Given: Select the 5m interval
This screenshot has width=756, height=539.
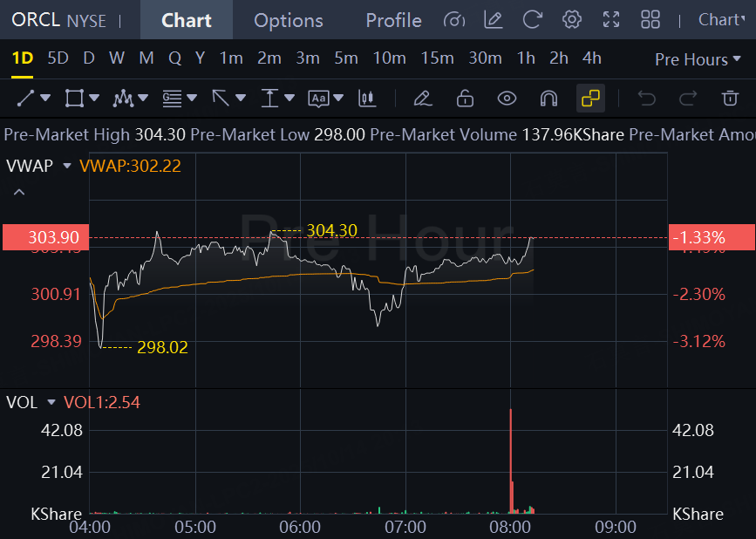Looking at the screenshot, I should pos(346,58).
